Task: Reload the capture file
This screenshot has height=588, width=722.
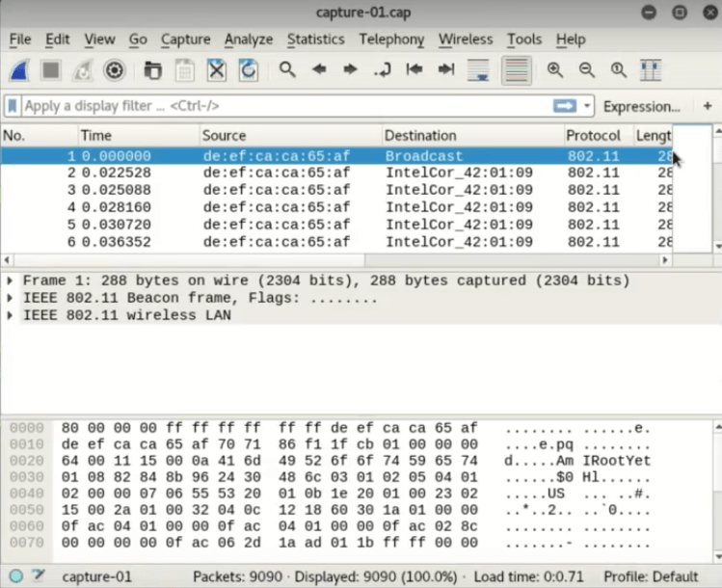Action: (x=249, y=70)
